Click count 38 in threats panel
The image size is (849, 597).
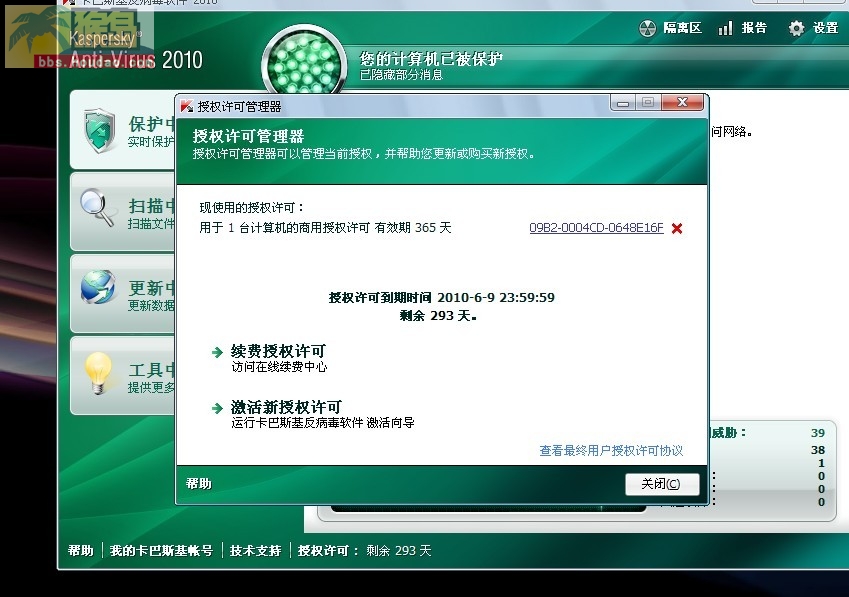818,450
